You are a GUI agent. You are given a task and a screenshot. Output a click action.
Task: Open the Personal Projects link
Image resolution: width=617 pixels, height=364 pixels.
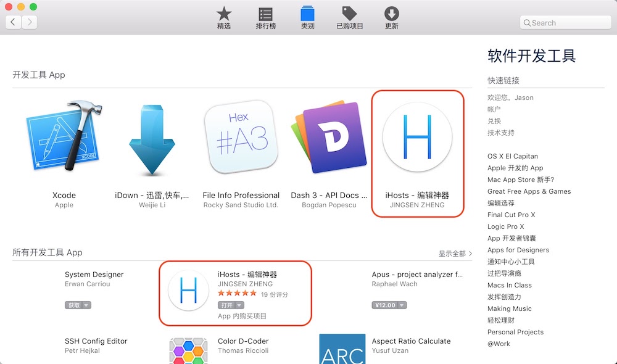pyautogui.click(x=515, y=332)
